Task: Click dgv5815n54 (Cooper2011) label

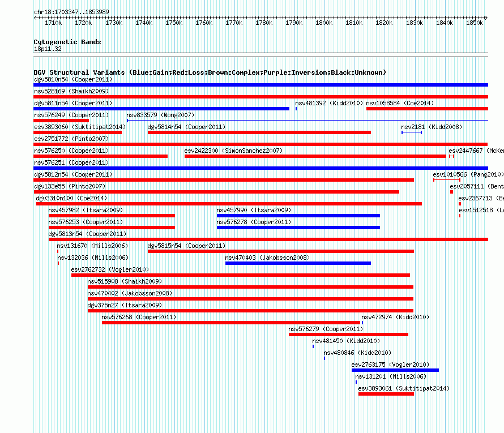Action: (186, 246)
